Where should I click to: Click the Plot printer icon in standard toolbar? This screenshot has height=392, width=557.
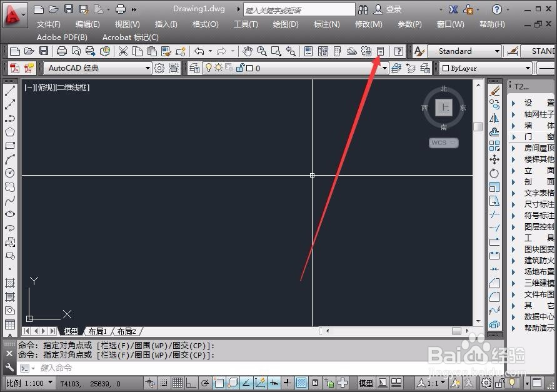click(62, 51)
